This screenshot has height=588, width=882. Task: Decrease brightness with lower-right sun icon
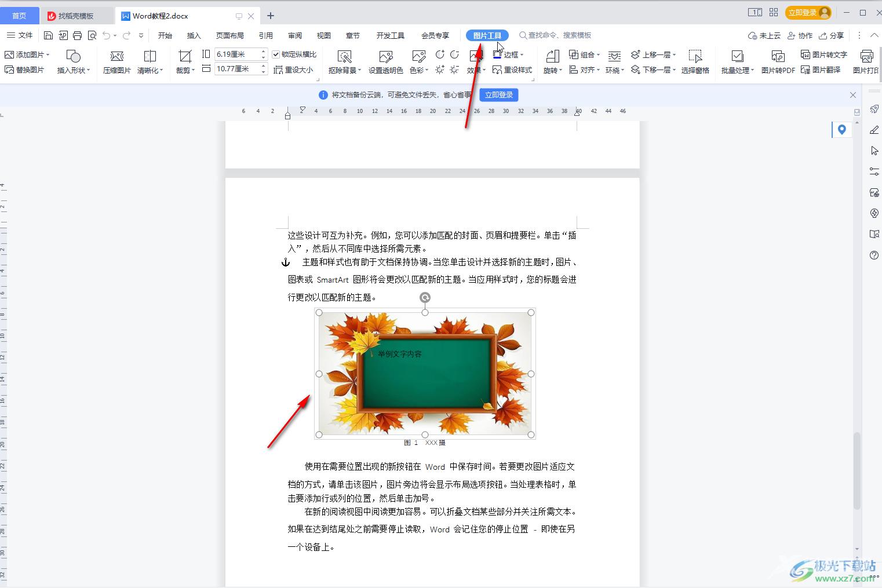(x=455, y=70)
